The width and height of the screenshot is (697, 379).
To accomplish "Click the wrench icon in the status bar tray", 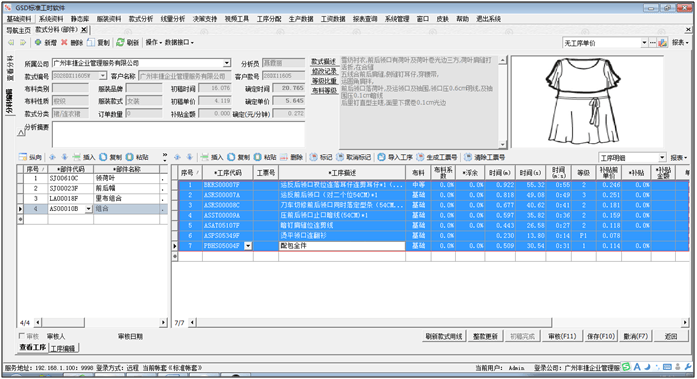I will click(x=688, y=367).
